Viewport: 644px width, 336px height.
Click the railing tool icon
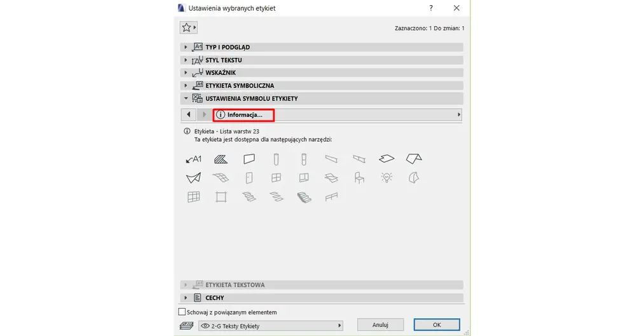(331, 197)
